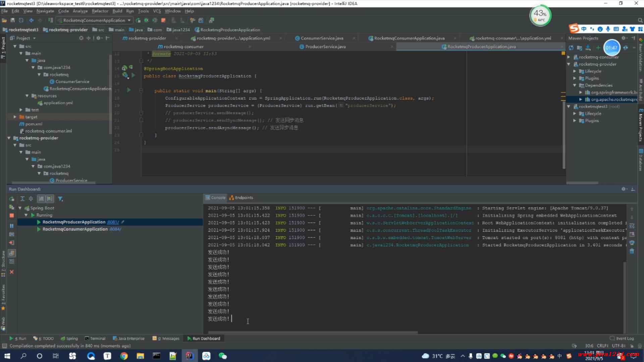
Task: Open the Project view dropdown arrow
Action: (x=34, y=39)
